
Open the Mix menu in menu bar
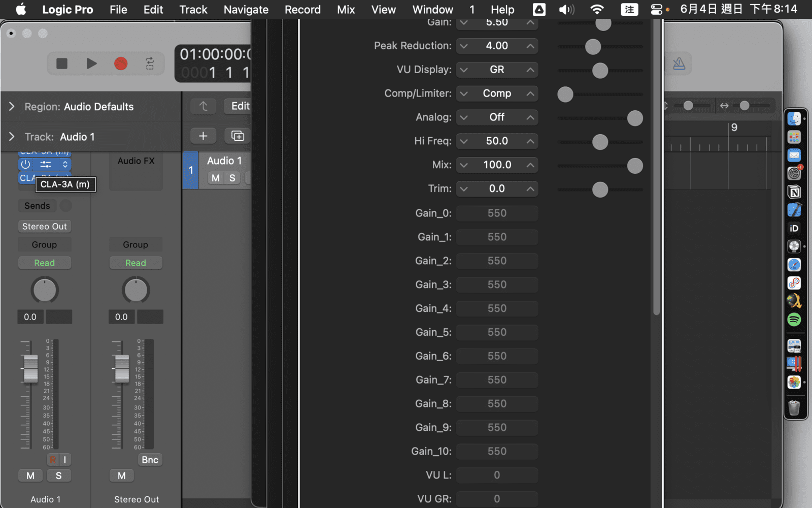point(346,10)
